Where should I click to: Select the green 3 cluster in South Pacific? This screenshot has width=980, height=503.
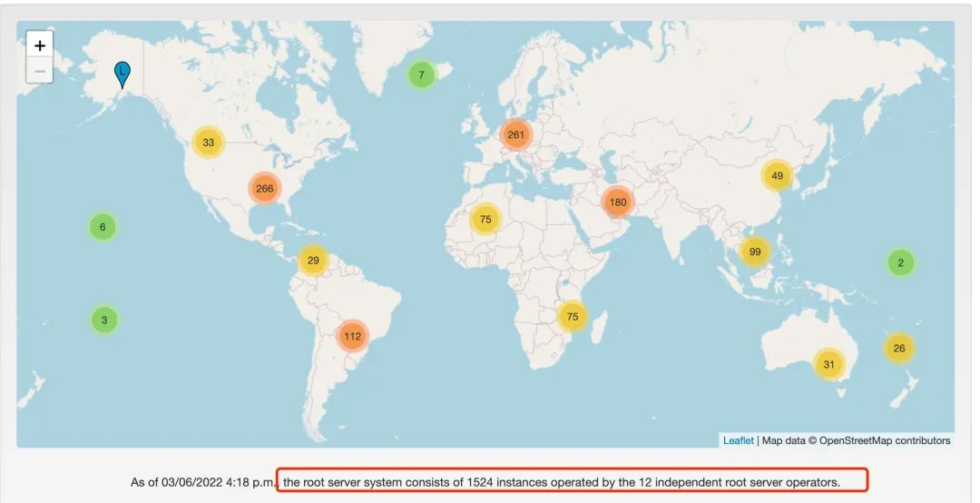pos(104,320)
